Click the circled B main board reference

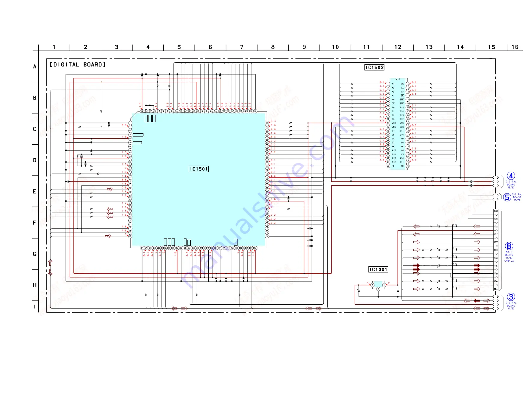click(x=509, y=246)
